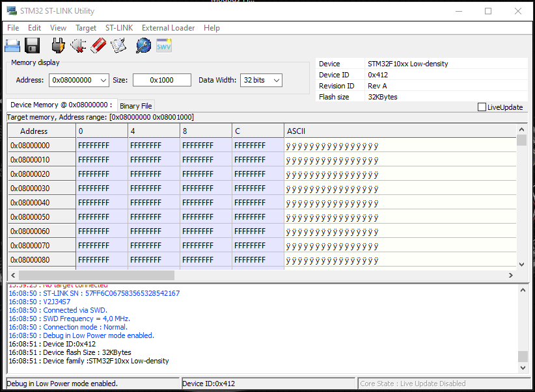The height and width of the screenshot is (392, 535).
Task: Select address cell 0x08000040
Action: (x=42, y=203)
